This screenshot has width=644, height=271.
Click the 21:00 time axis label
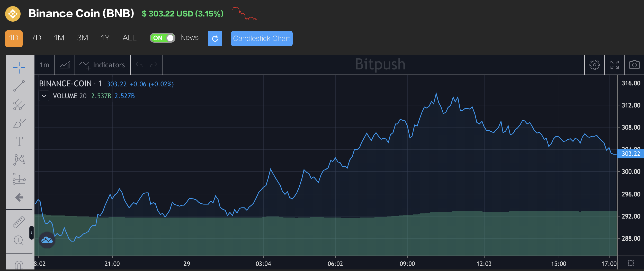pyautogui.click(x=112, y=264)
